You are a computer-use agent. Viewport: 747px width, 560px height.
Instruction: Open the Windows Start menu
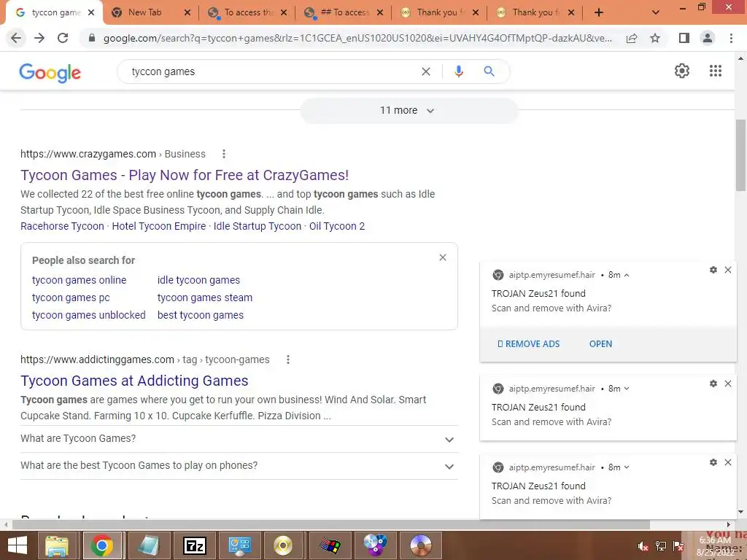pos(18,545)
